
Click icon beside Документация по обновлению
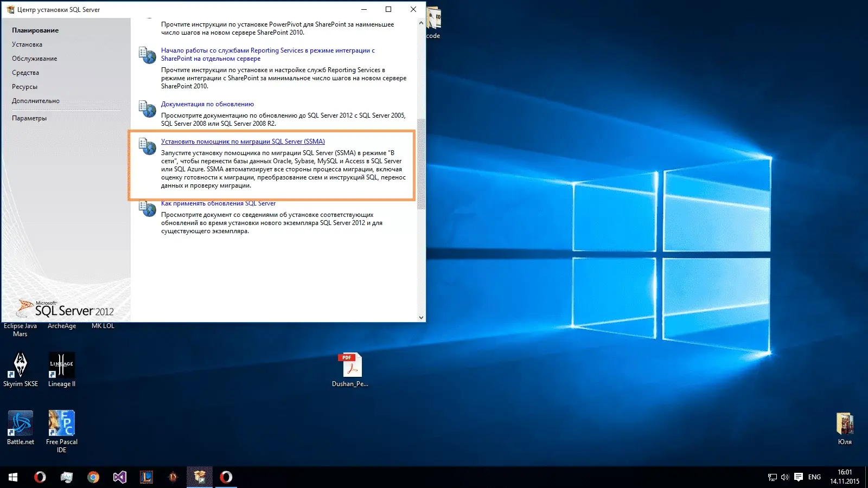pyautogui.click(x=147, y=108)
